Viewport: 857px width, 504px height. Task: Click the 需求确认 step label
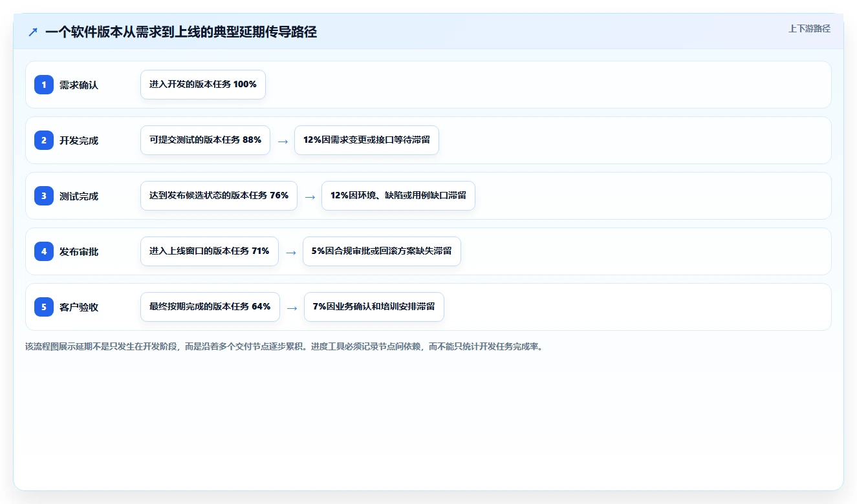[79, 85]
